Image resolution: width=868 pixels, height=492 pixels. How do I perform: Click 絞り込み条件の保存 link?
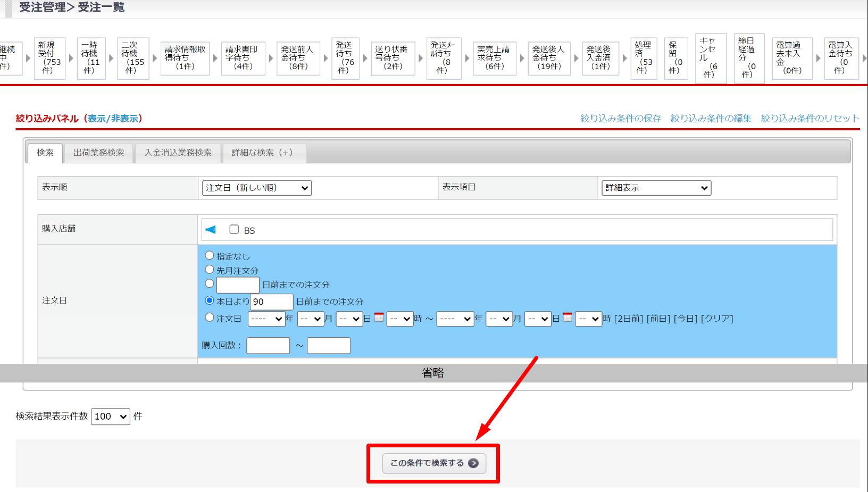(620, 119)
